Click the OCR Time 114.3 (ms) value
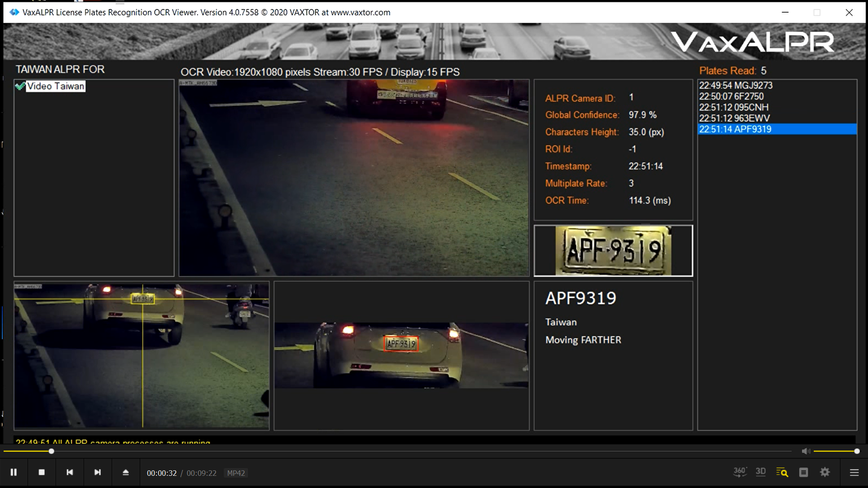 tap(650, 200)
